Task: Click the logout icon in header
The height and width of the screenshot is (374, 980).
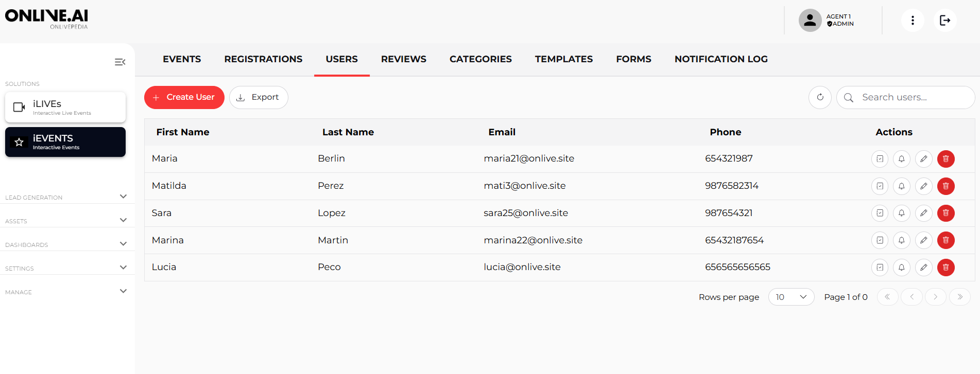Action: click(945, 21)
